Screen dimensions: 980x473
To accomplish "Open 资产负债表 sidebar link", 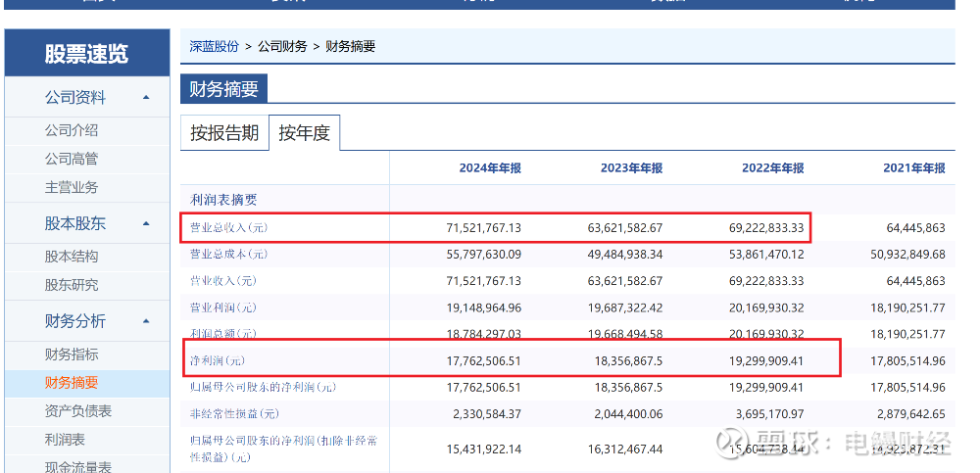I will coord(78,411).
